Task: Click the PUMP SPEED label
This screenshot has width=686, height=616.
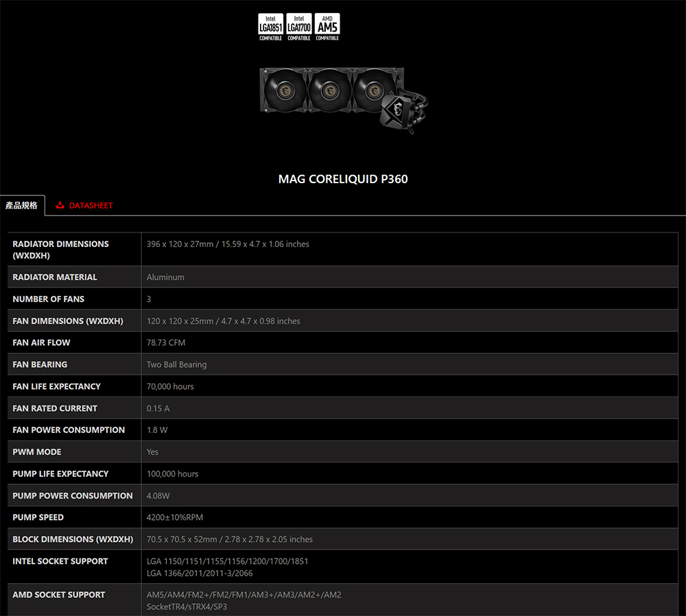Action: pyautogui.click(x=38, y=517)
